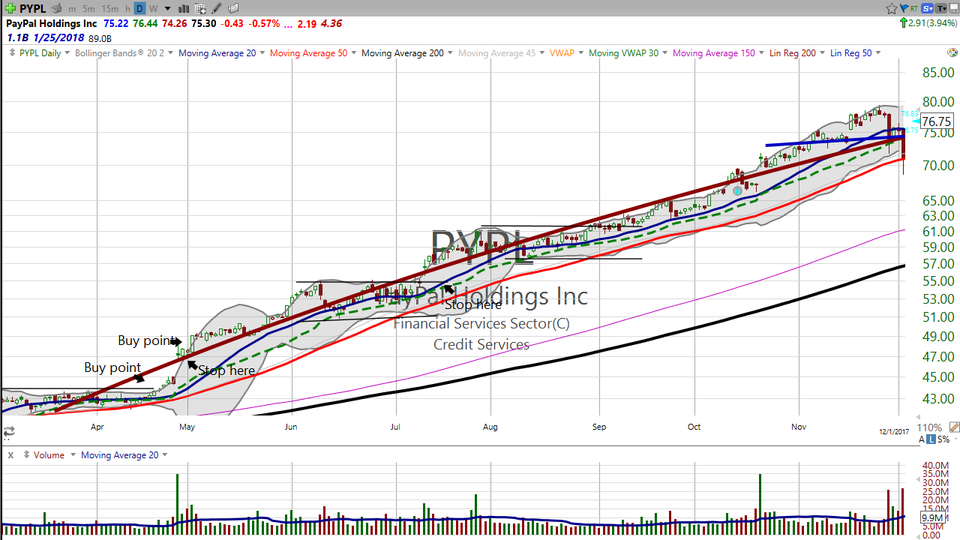This screenshot has height=540, width=960.
Task: Open the blue S dropdown button
Action: (928, 8)
